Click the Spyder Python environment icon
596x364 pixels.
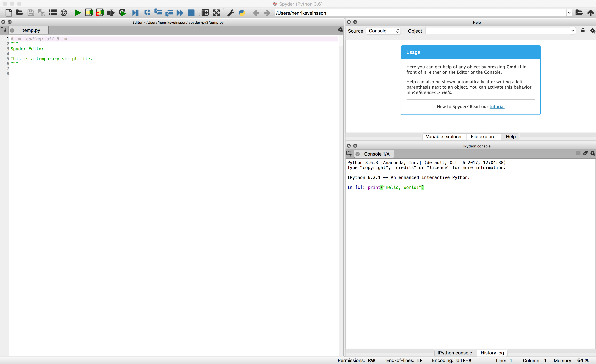coord(242,13)
